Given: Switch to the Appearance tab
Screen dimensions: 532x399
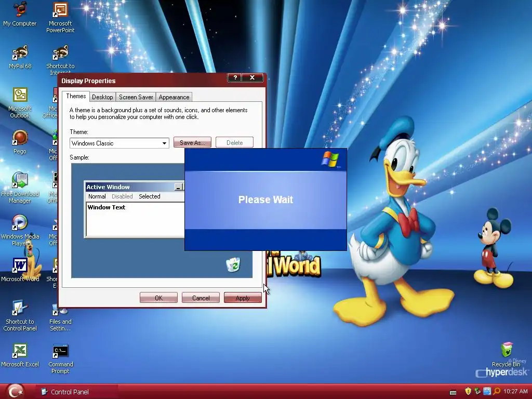Looking at the screenshot, I should point(174,97).
